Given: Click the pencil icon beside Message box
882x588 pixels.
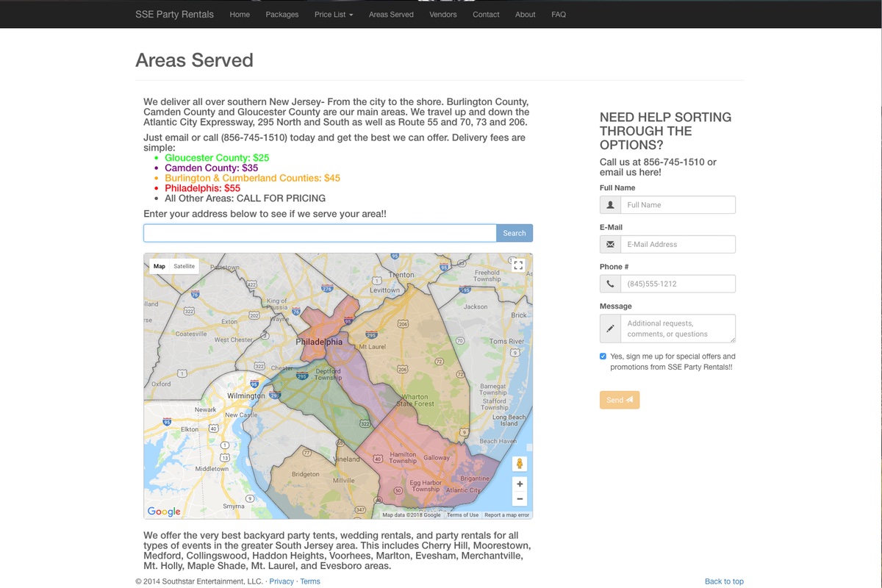Looking at the screenshot, I should pos(610,329).
